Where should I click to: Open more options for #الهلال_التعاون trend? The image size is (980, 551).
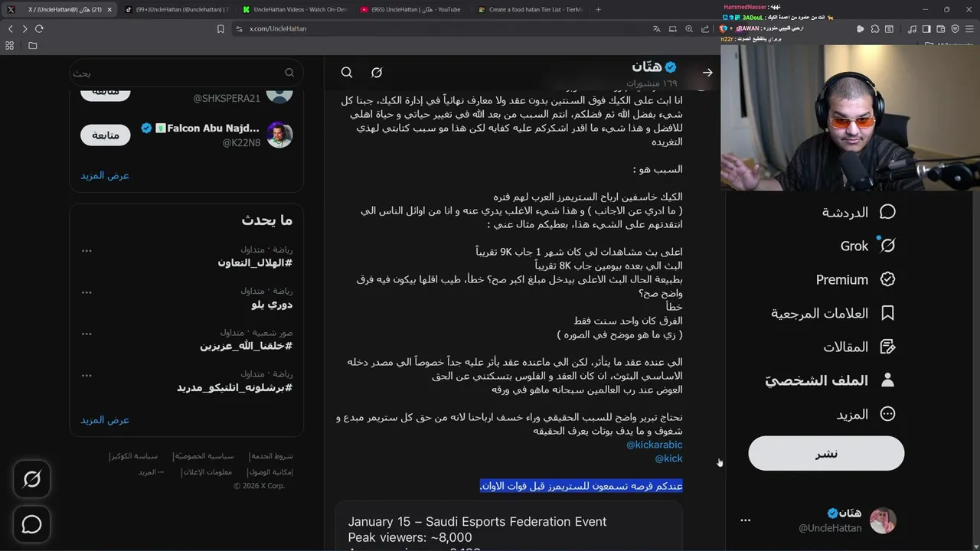coord(87,251)
